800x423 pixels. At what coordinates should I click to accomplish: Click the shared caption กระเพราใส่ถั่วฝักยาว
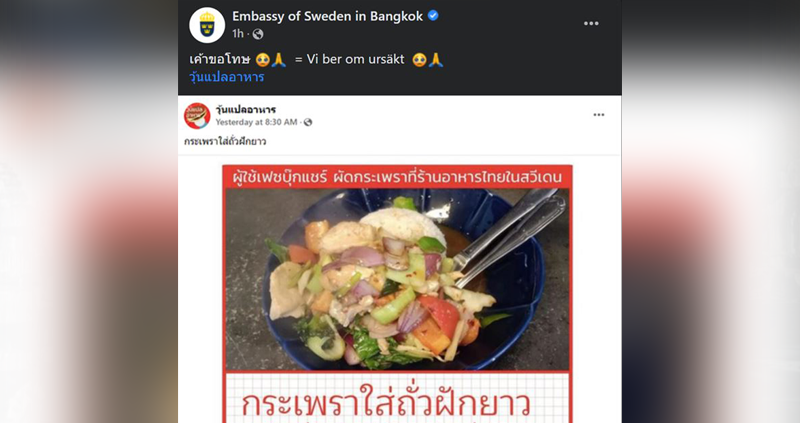(225, 141)
